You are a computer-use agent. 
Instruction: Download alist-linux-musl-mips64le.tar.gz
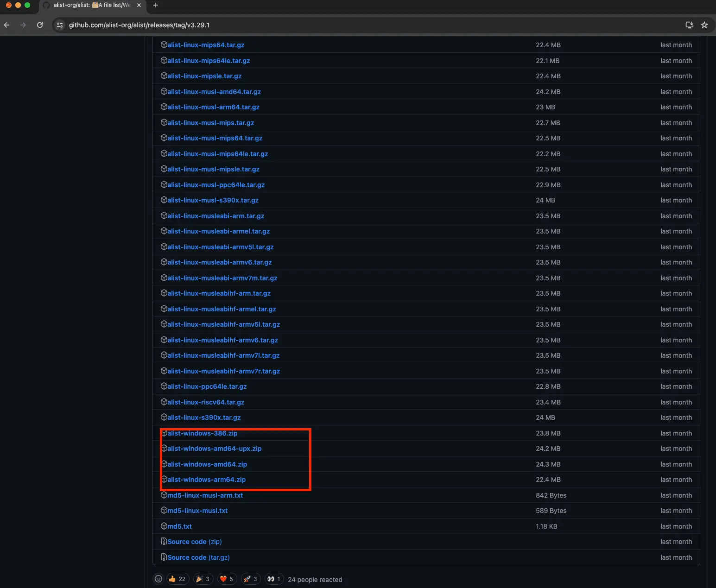point(218,154)
